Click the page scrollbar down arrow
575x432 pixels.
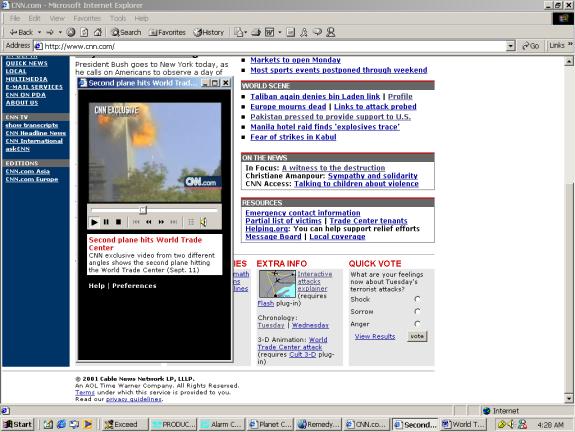click(x=569, y=398)
